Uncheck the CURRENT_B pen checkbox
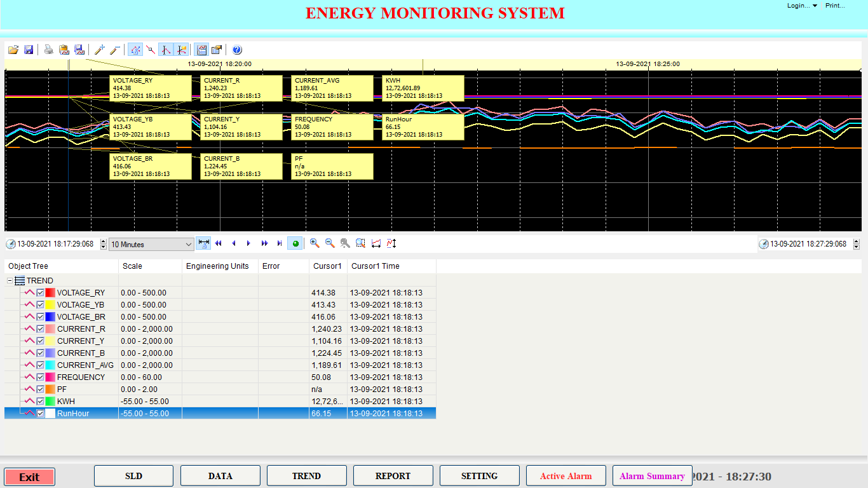This screenshot has width=868, height=488. (x=41, y=353)
